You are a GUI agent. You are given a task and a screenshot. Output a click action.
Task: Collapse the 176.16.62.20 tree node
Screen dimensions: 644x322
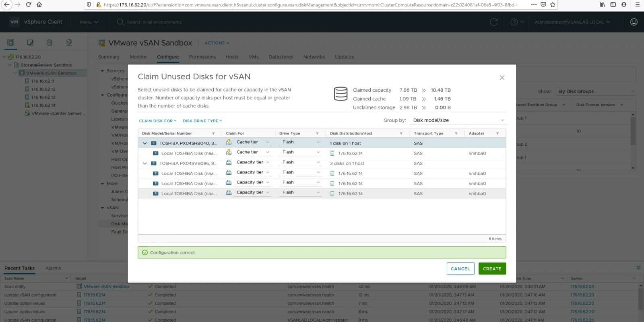pos(5,57)
